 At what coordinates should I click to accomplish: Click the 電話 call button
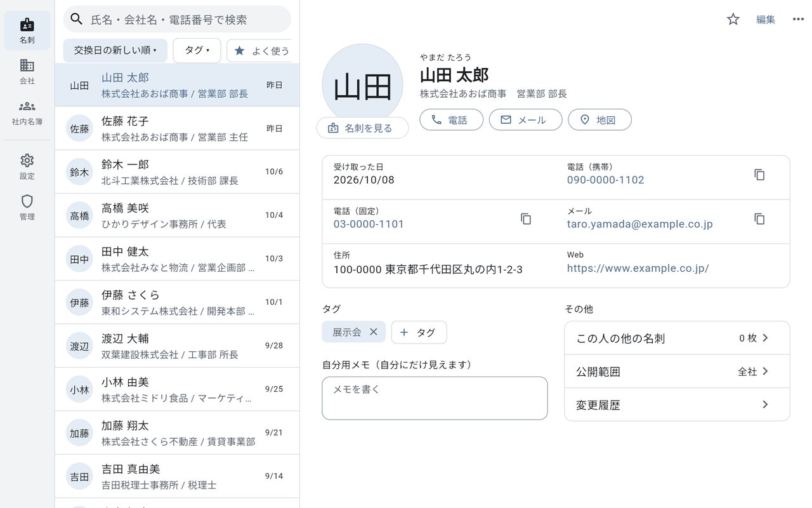click(451, 119)
